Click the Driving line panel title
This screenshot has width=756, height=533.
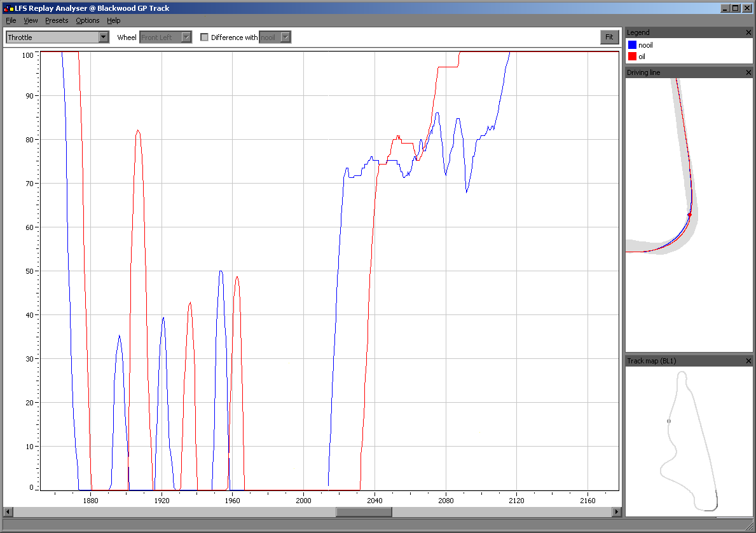pyautogui.click(x=643, y=72)
